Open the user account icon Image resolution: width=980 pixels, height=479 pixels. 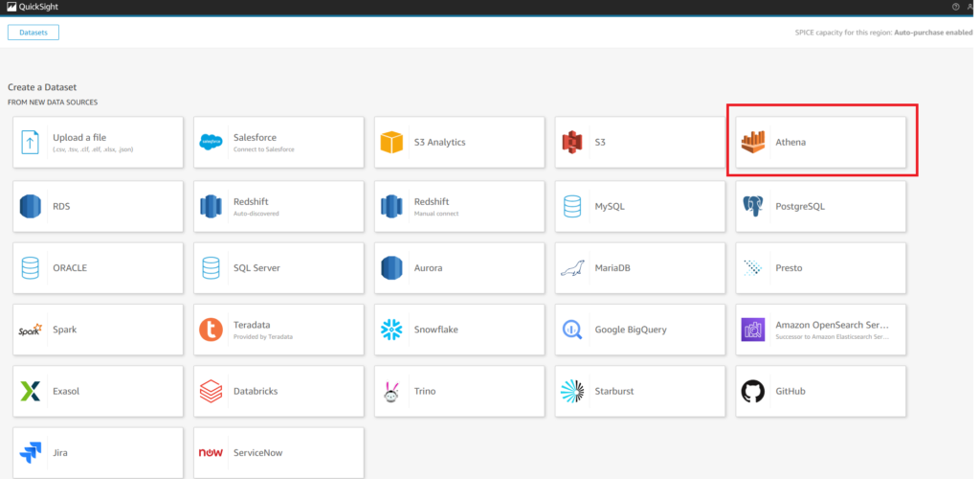pos(970,7)
